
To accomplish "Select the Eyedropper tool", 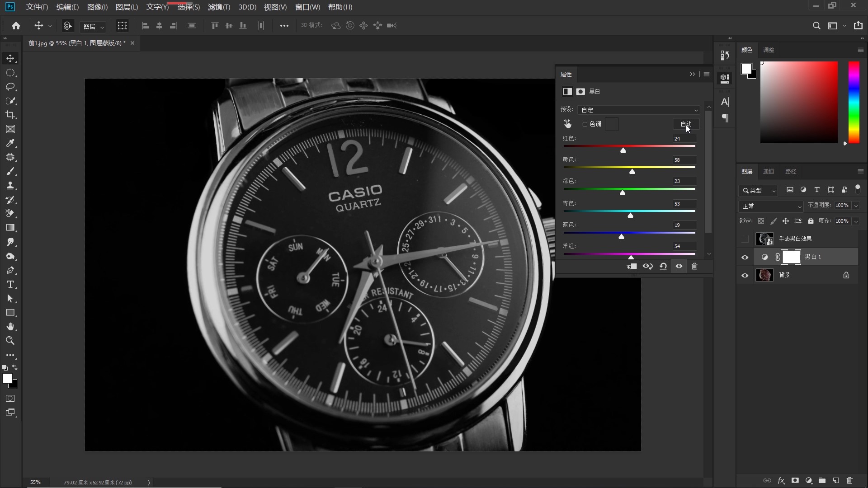I will point(10,143).
